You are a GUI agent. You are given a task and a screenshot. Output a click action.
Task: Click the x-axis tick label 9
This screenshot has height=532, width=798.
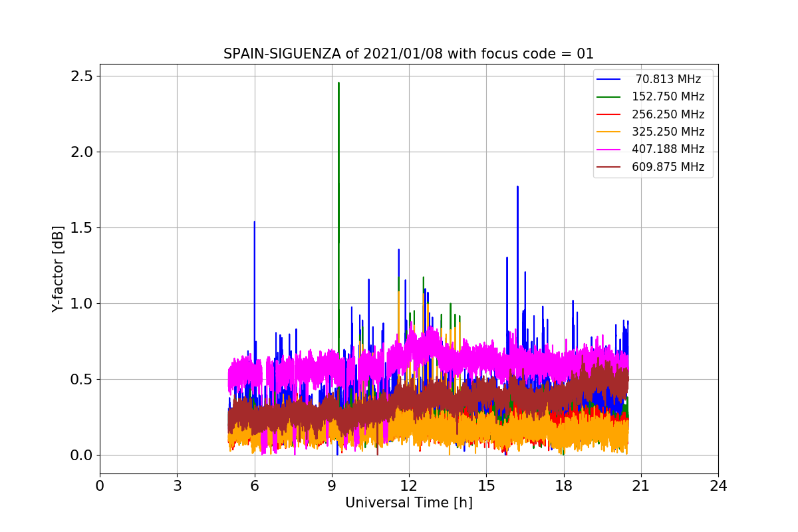tap(332, 486)
